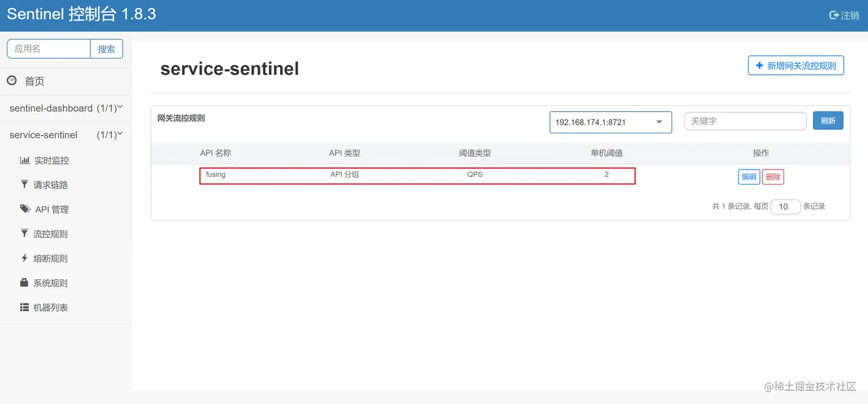Click the 阈值类型 column header
Screen dimensions: 868x404
pyautogui.click(x=475, y=153)
